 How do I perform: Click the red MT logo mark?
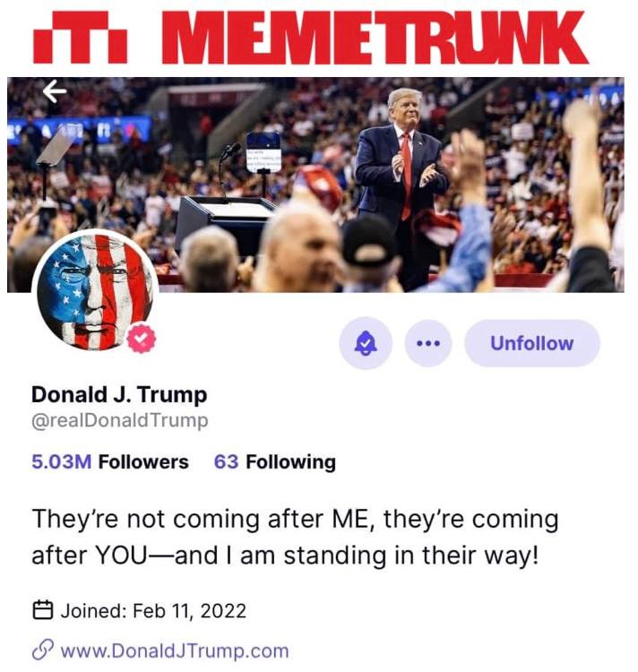(x=80, y=38)
